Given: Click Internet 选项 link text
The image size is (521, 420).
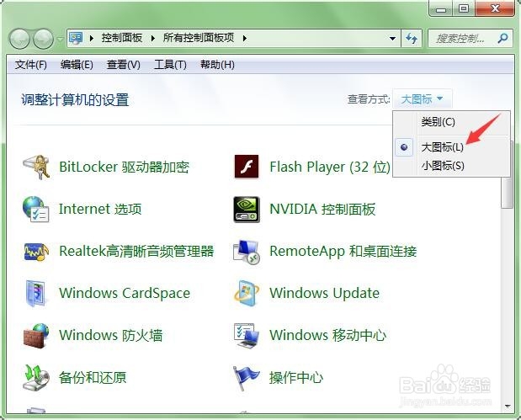Looking at the screenshot, I should (100, 209).
